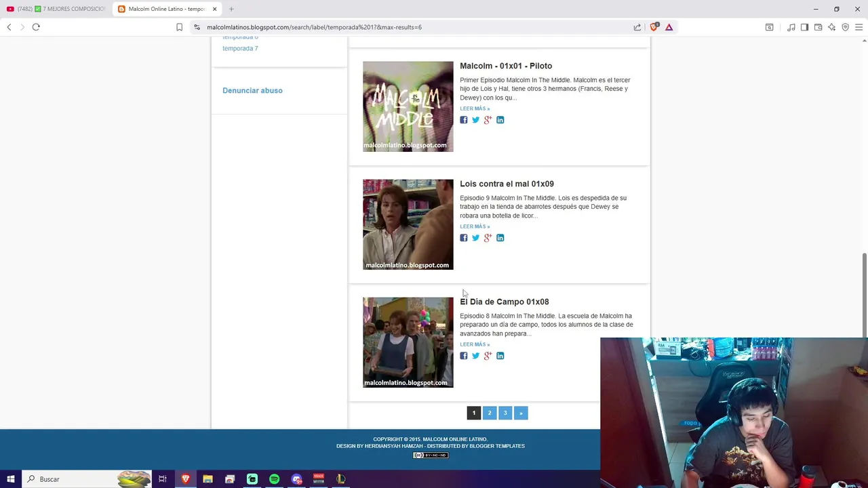Share El Dia de Campo on Twitter
Viewport: 868px width, 488px height.
click(x=475, y=356)
